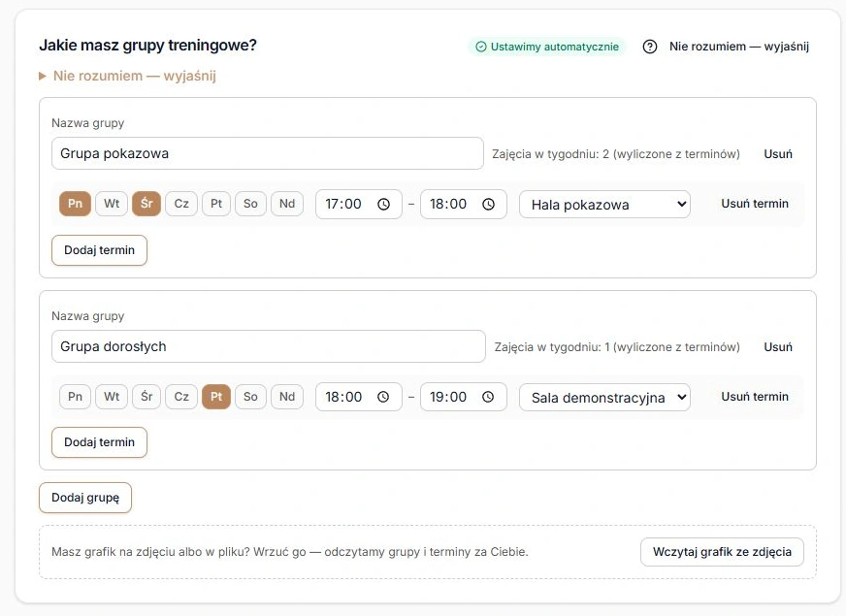Toggle Pt day for Grupa pokazowa

pos(216,204)
